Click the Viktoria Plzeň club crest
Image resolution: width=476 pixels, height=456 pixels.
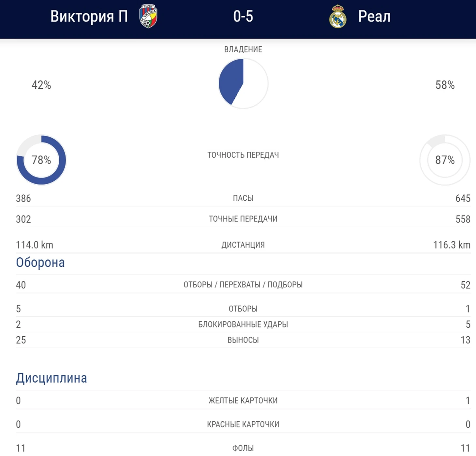pyautogui.click(x=148, y=16)
